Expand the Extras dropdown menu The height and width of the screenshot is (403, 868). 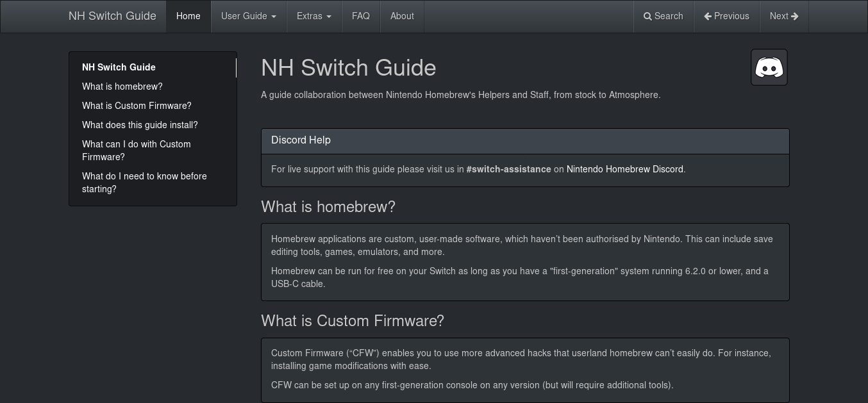314,16
